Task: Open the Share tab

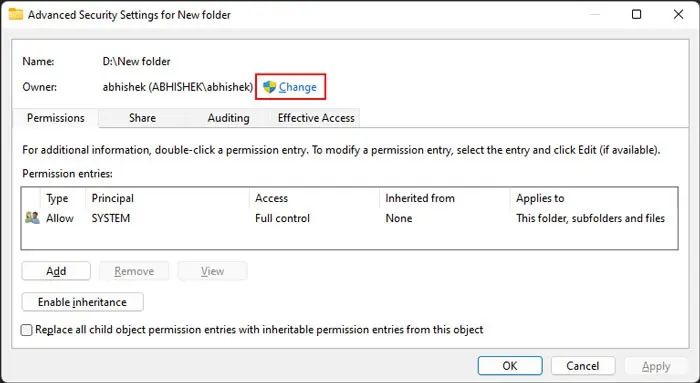Action: tap(142, 118)
